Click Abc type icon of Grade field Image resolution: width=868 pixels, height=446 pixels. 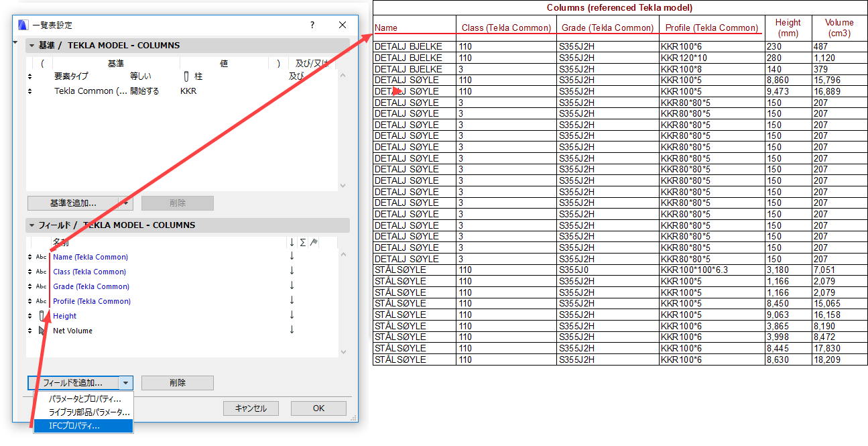(x=42, y=286)
